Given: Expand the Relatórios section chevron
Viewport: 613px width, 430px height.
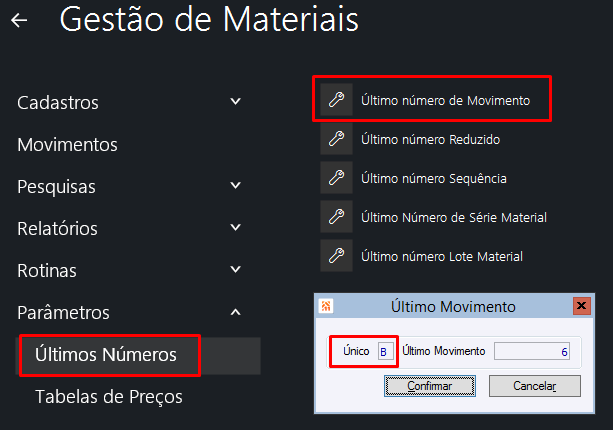Looking at the screenshot, I should [x=235, y=228].
